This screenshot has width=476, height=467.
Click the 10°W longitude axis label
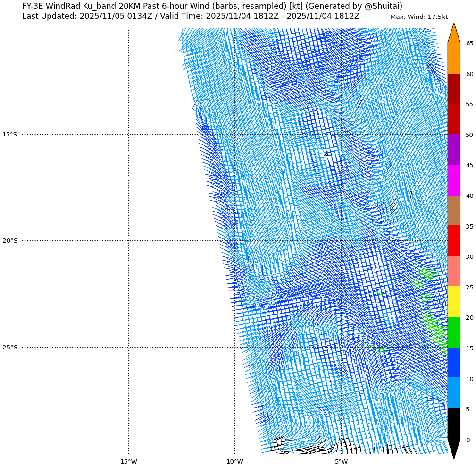click(x=235, y=461)
